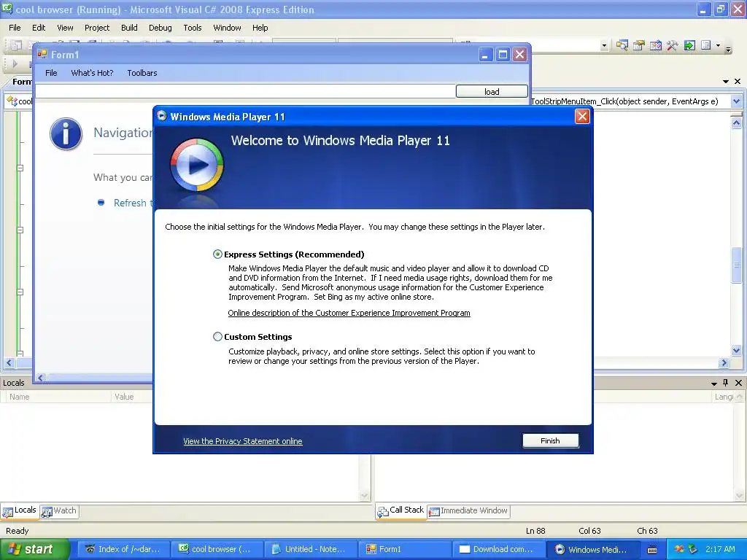Viewport: 747px width, 560px height.
Task: Open the View menu
Action: click(x=65, y=28)
